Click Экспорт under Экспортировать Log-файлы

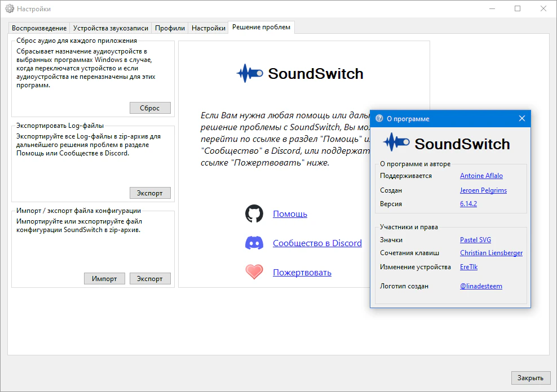pyautogui.click(x=150, y=193)
